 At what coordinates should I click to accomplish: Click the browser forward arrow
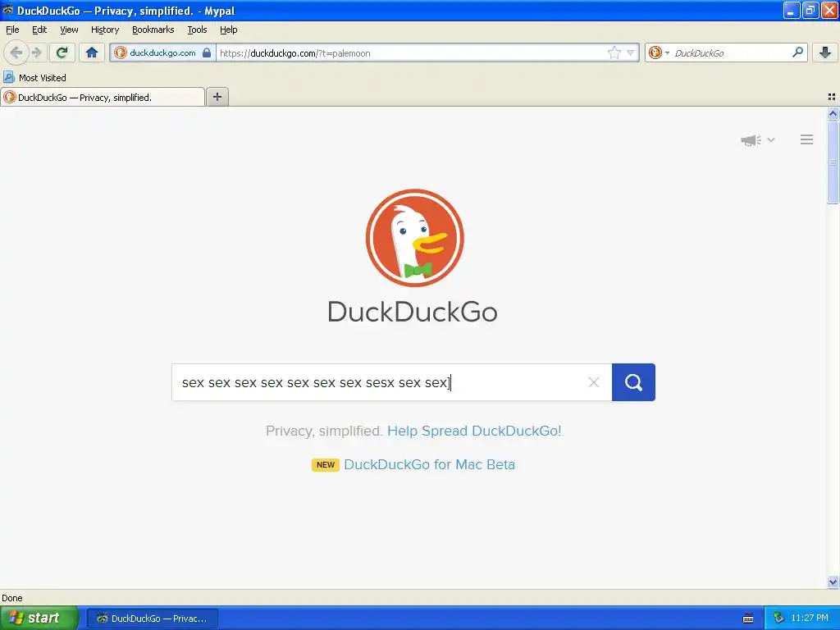point(37,52)
